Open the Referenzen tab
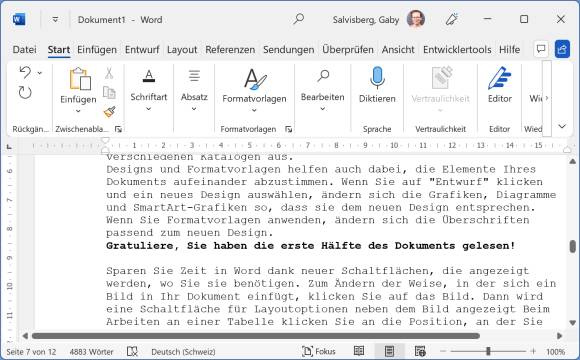The image size is (580, 360). pos(230,50)
